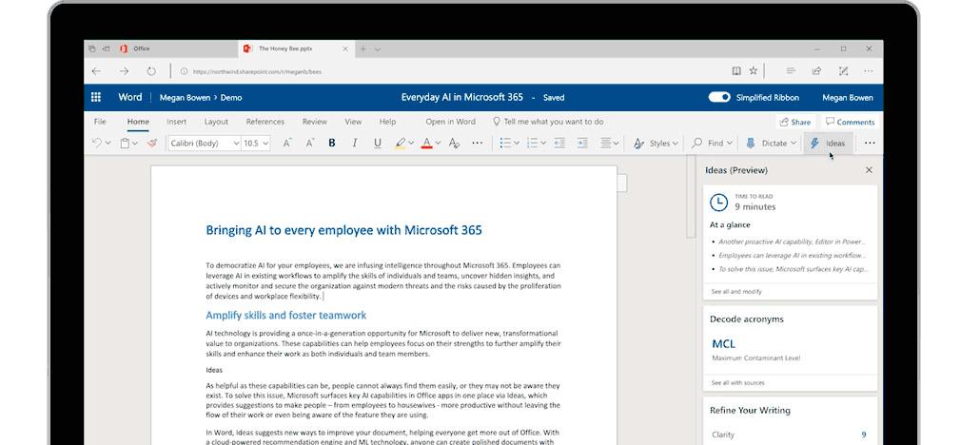Choose the red font color swatch
Viewport: 980px width, 445px height.
(425, 144)
